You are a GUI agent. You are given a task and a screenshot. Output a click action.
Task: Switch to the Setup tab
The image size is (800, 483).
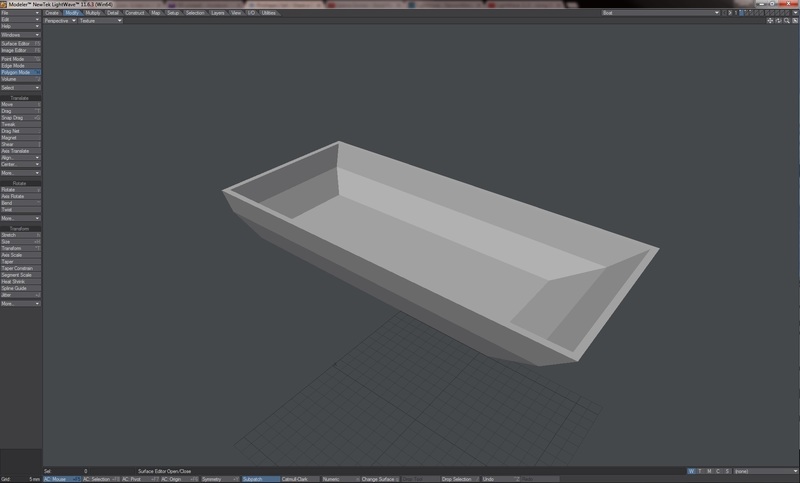(x=173, y=13)
